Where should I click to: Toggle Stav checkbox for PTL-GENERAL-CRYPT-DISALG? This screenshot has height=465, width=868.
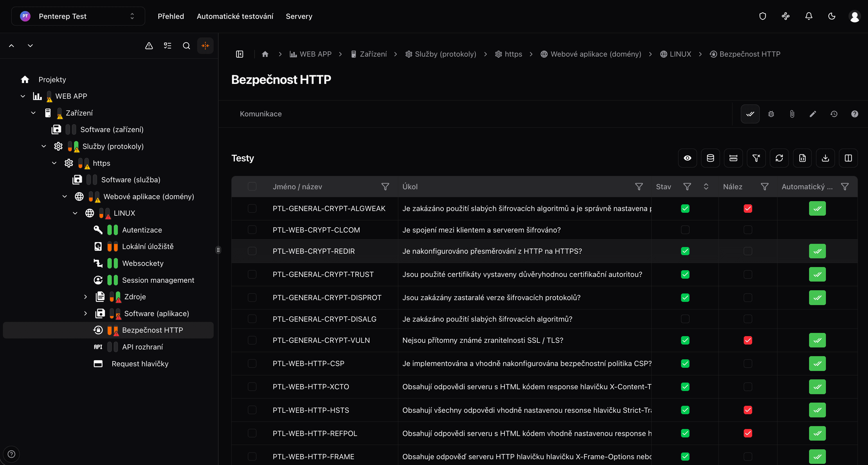685,319
